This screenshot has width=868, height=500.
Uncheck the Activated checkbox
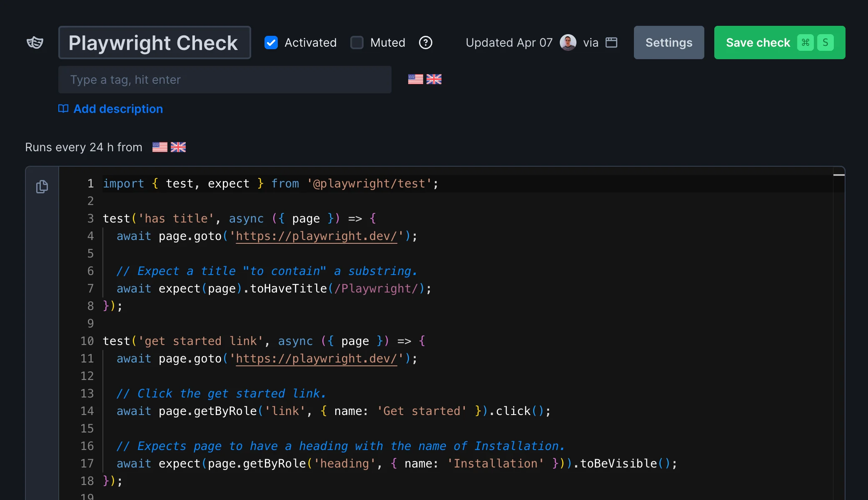click(271, 42)
